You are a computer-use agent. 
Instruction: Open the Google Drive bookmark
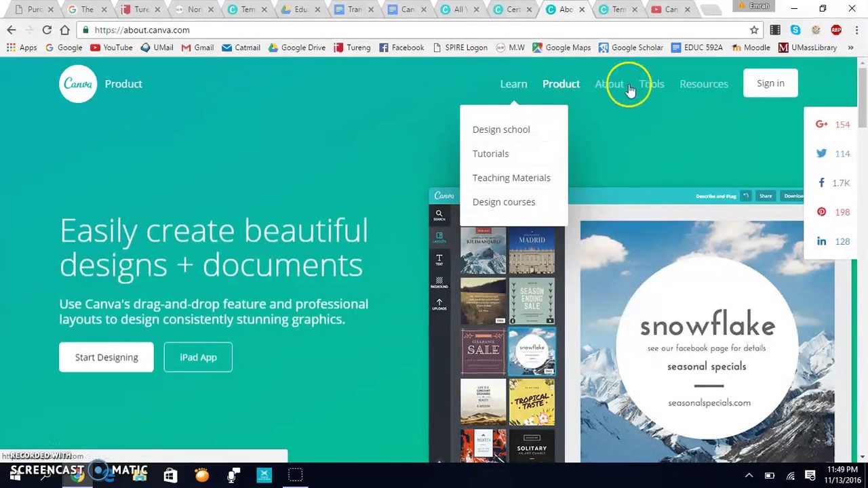point(296,47)
